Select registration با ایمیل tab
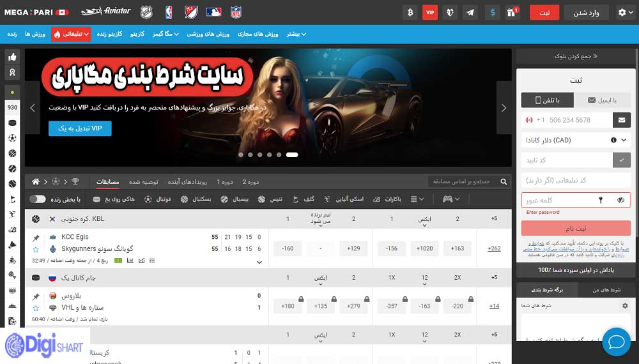This screenshot has width=639, height=364. coord(603,100)
